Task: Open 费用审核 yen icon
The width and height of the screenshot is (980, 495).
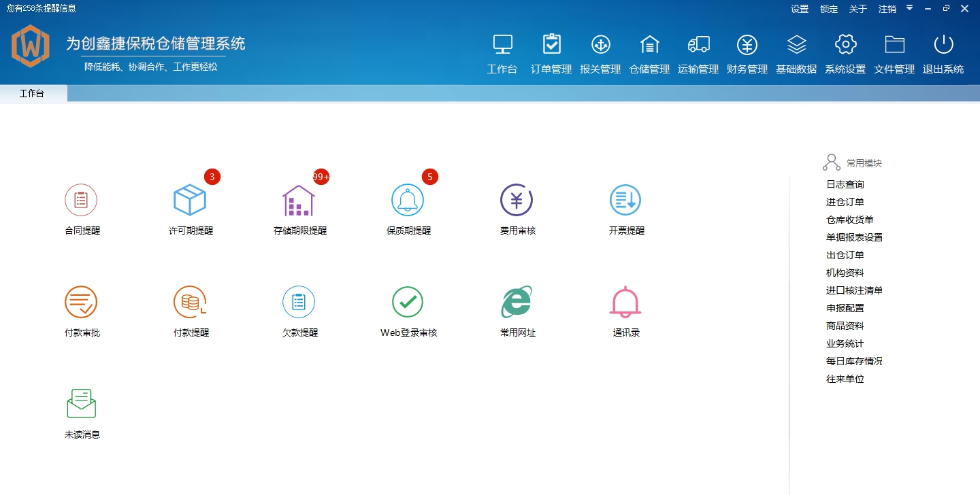Action: tap(517, 201)
